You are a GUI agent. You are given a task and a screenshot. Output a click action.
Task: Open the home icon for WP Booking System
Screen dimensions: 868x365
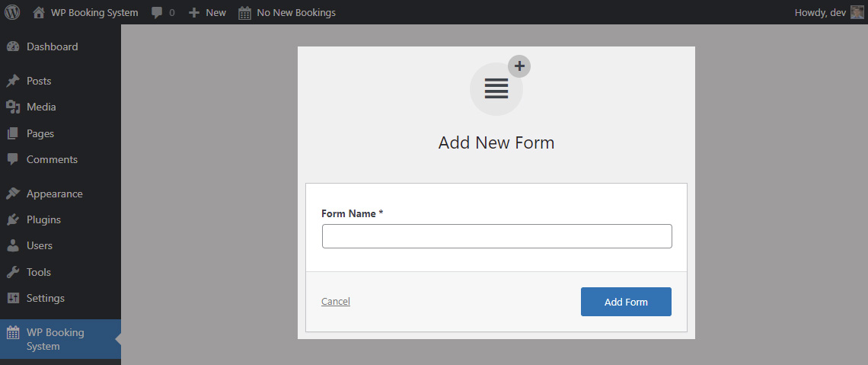click(39, 12)
